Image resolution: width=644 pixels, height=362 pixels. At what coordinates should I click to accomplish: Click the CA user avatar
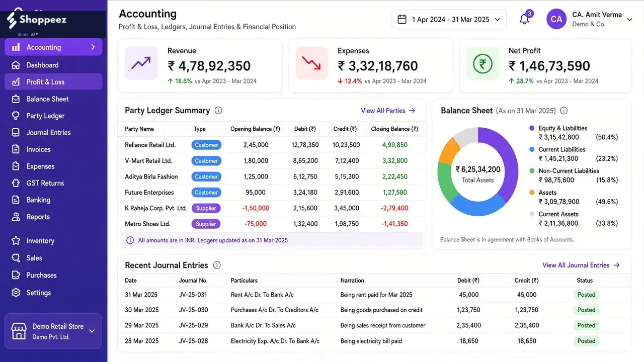click(556, 19)
